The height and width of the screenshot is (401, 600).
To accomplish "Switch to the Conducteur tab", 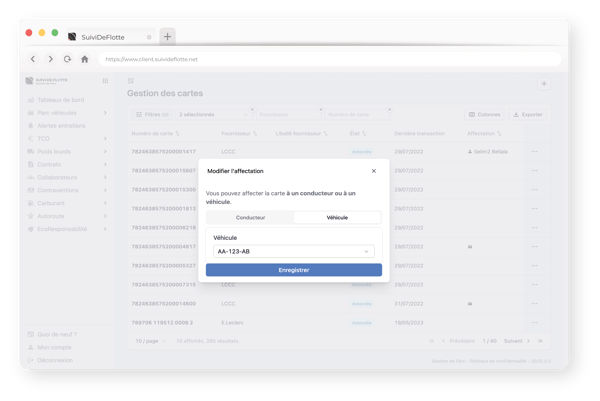I will coord(250,217).
